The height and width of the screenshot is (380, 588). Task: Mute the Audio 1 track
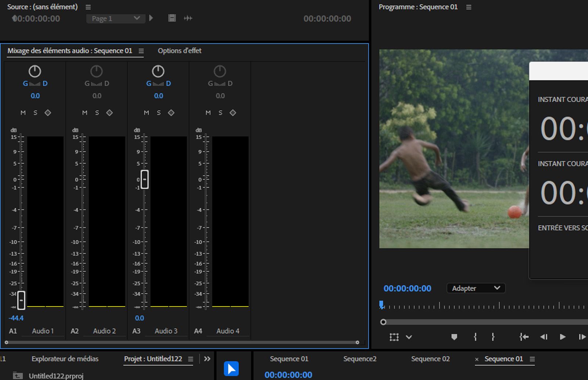(23, 113)
